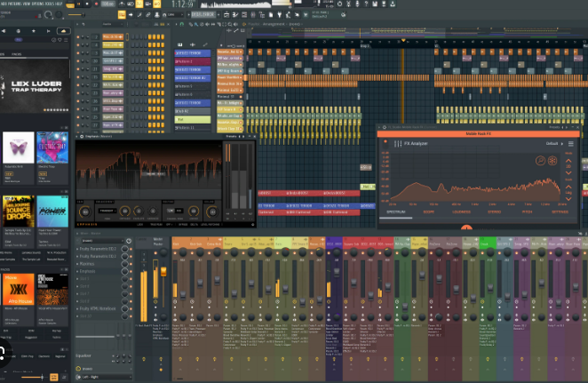
Task: Click the orange add module plus button
Action: (466, 227)
